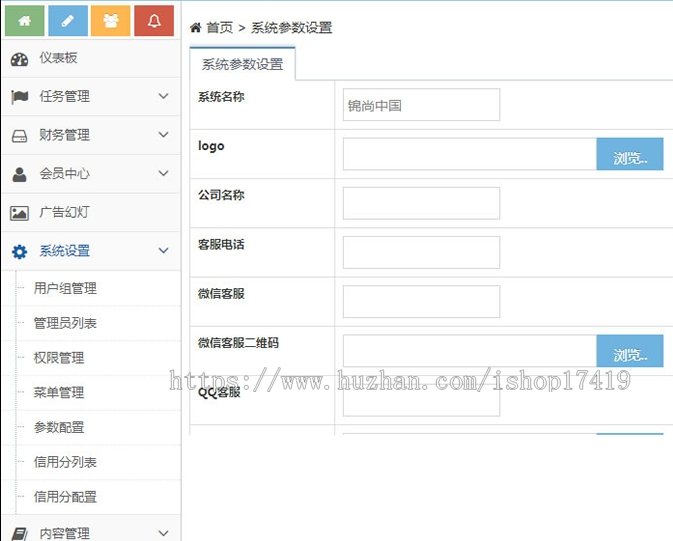Screen dimensions: 673x541
Task: Open 管理员列表 submenu item
Action: [65, 323]
